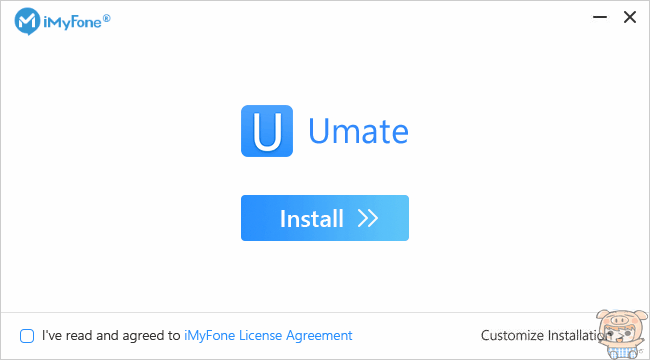Accept terms via the empty square checkbox
The height and width of the screenshot is (360, 650).
pyautogui.click(x=27, y=336)
